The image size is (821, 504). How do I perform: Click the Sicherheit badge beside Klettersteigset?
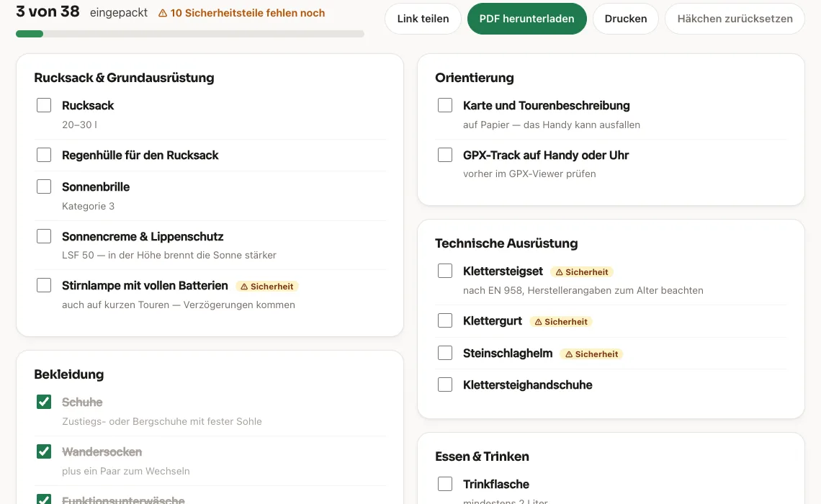582,272
